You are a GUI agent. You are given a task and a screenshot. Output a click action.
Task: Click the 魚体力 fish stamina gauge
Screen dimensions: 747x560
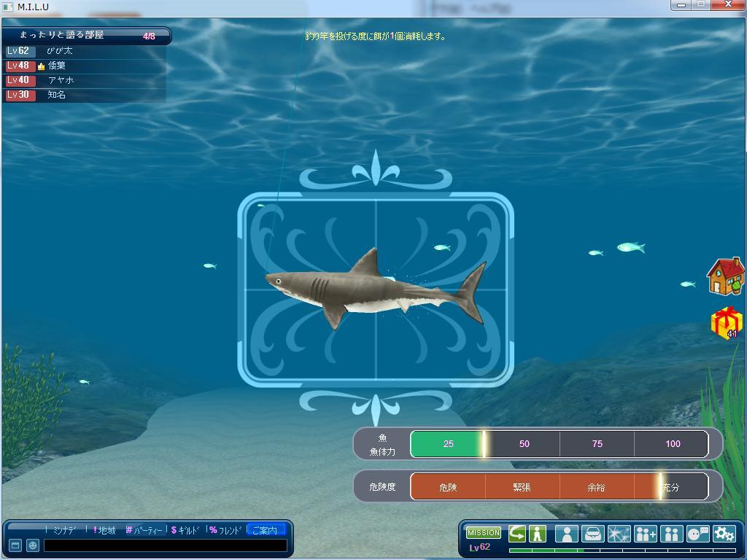tap(559, 444)
